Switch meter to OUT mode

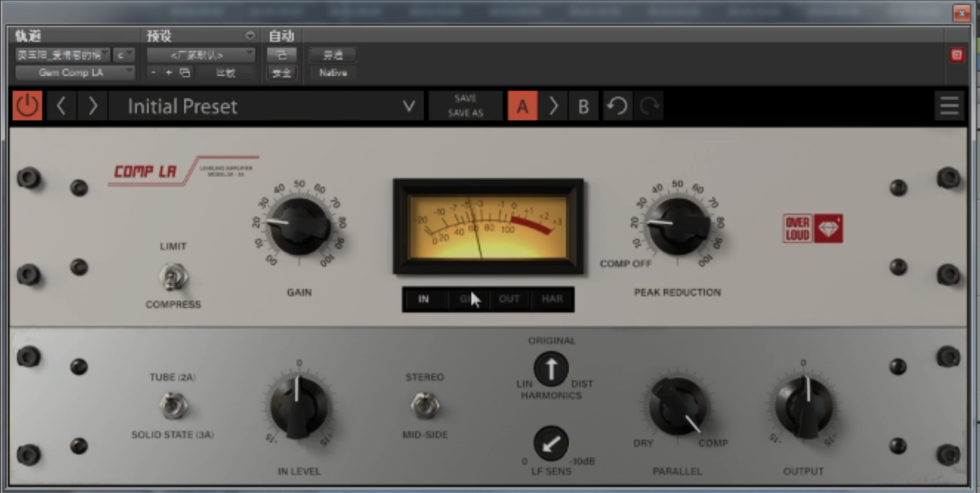(509, 299)
